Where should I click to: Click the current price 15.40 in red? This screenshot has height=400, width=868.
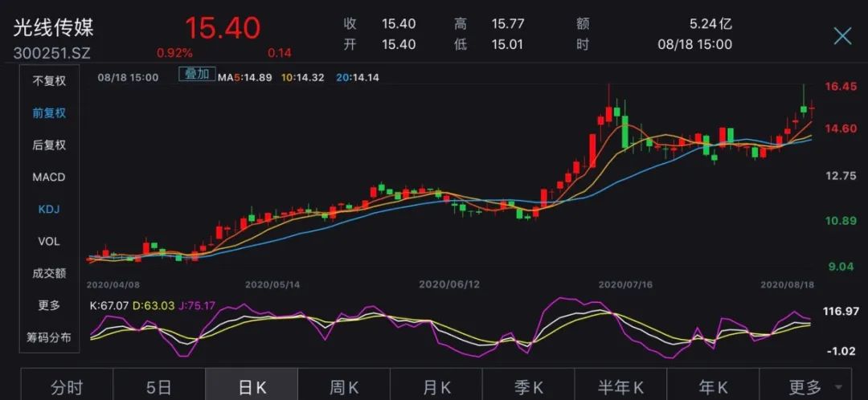pos(223,27)
